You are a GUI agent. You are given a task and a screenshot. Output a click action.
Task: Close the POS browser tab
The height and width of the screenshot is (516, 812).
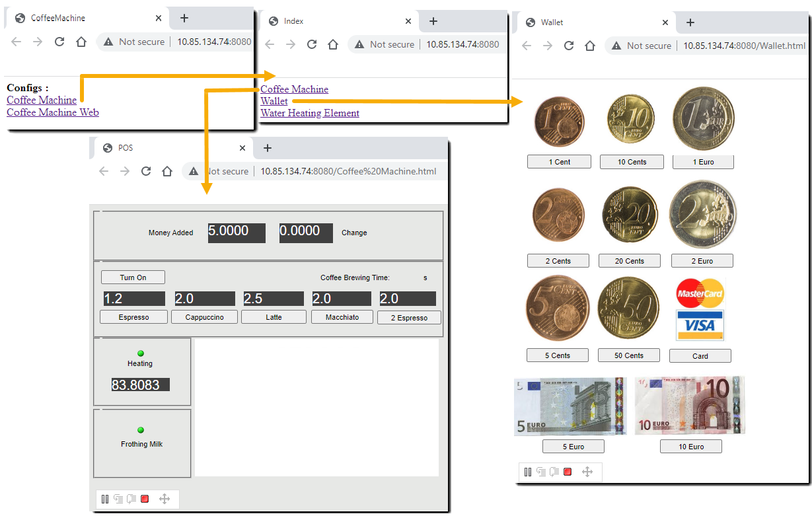tap(242, 148)
